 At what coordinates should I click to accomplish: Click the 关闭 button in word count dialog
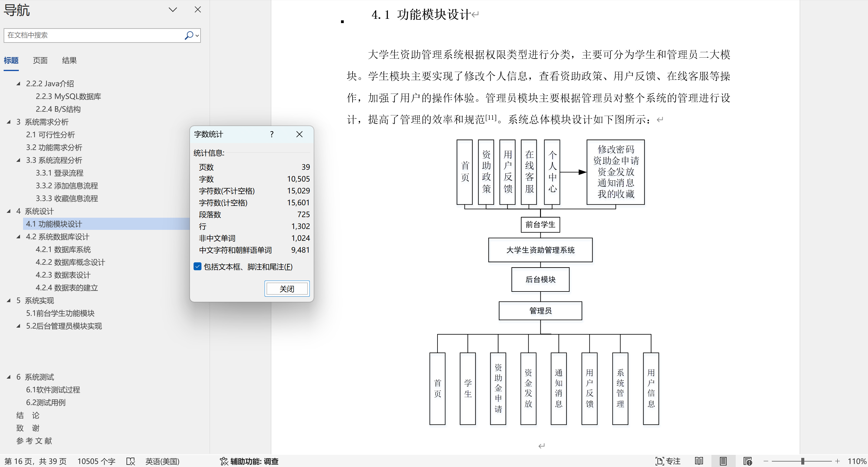[287, 289]
